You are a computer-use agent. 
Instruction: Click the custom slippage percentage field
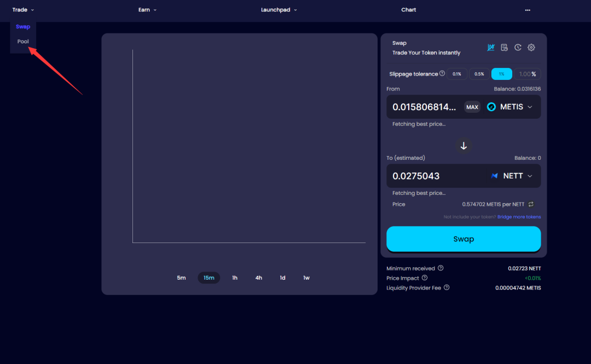click(528, 74)
